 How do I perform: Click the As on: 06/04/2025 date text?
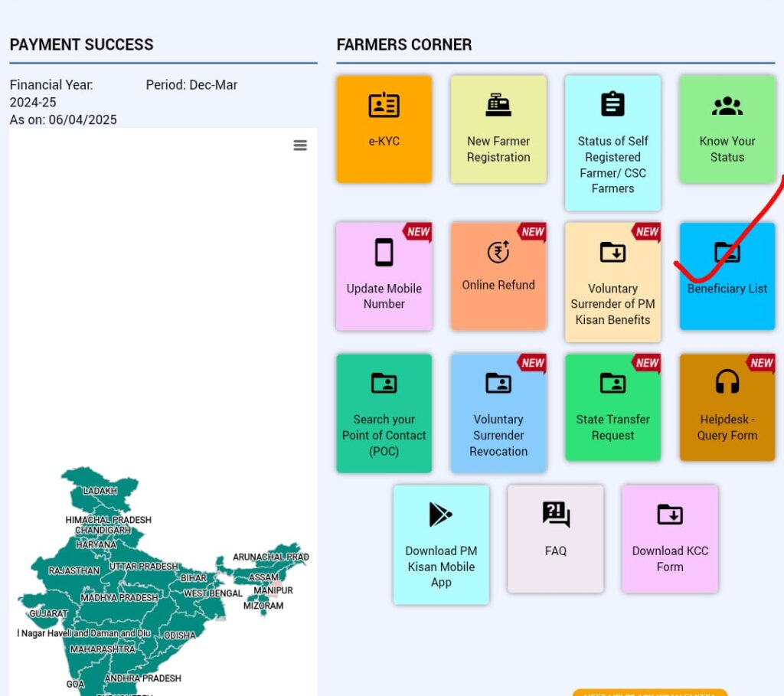[x=63, y=119]
